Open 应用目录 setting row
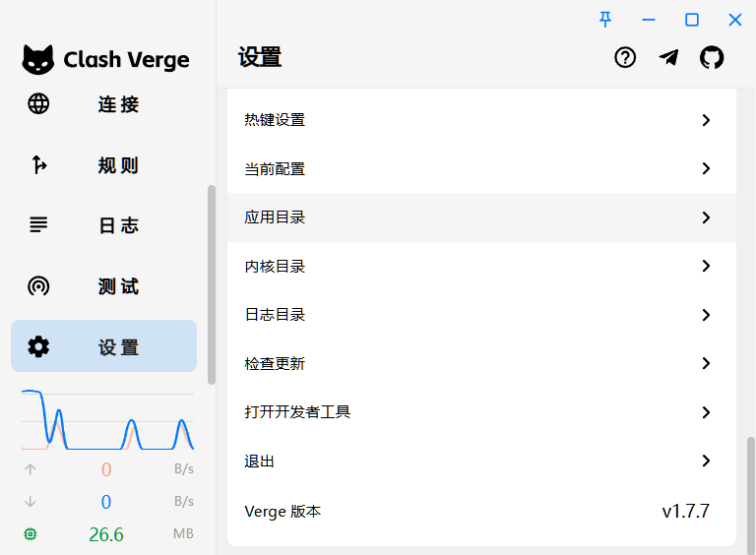Screen dimensions: 756x555 click(481, 217)
